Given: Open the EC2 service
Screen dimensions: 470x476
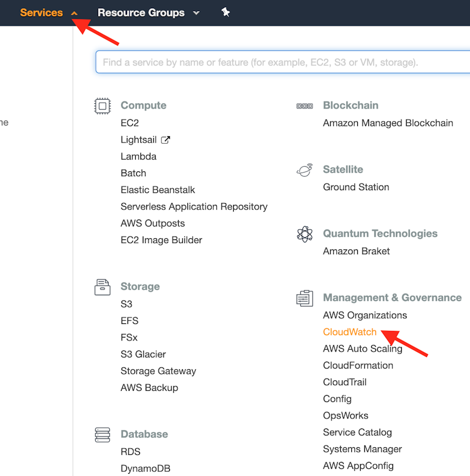Looking at the screenshot, I should 129,123.
